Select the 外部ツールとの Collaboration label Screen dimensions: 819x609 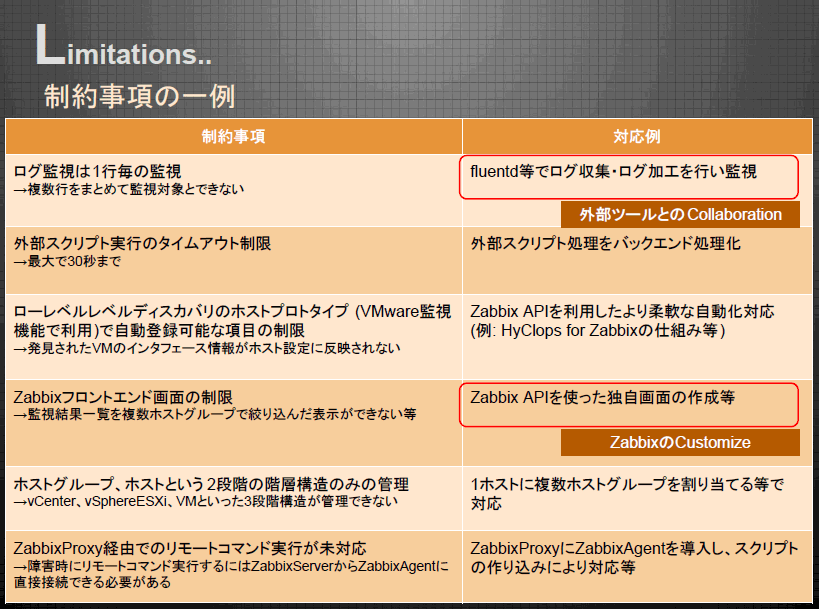680,215
